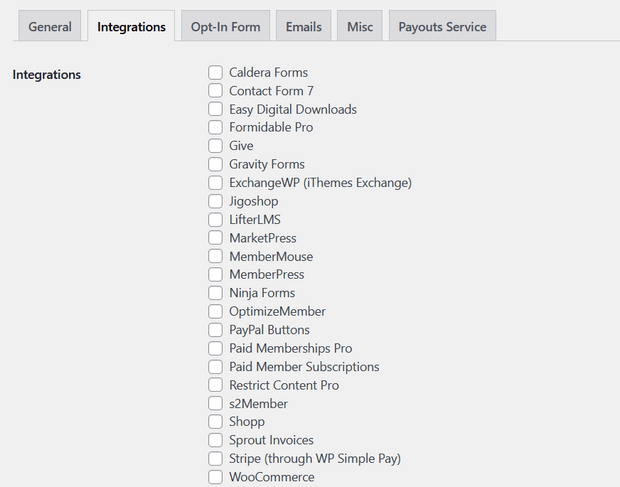
Task: Enable the WooCommerce integration checkbox
Action: pyautogui.click(x=215, y=477)
